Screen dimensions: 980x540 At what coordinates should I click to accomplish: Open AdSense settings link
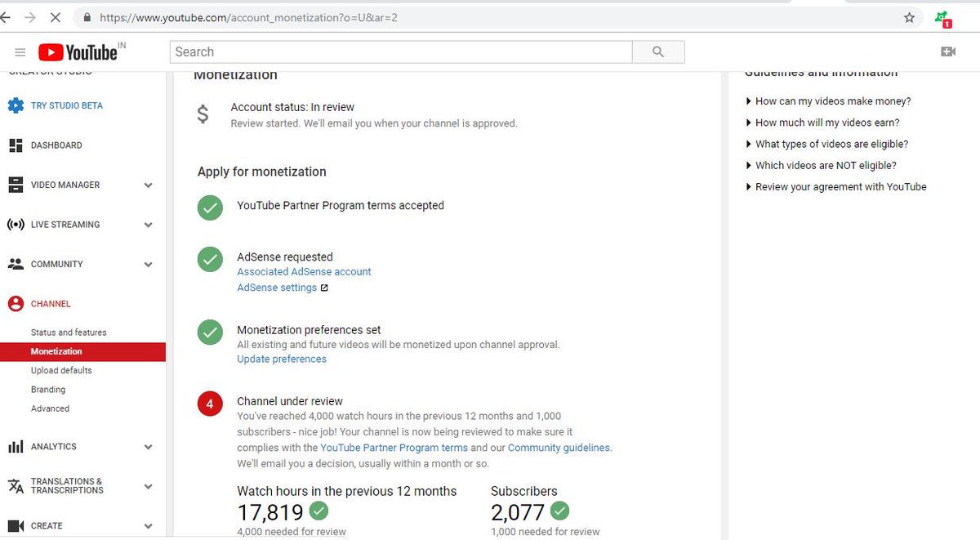(277, 288)
